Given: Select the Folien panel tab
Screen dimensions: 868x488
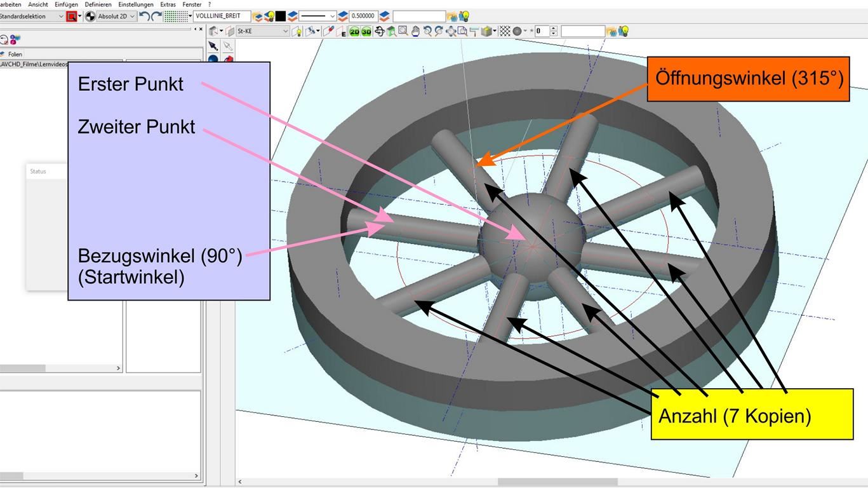Looking at the screenshot, I should 11,55.
